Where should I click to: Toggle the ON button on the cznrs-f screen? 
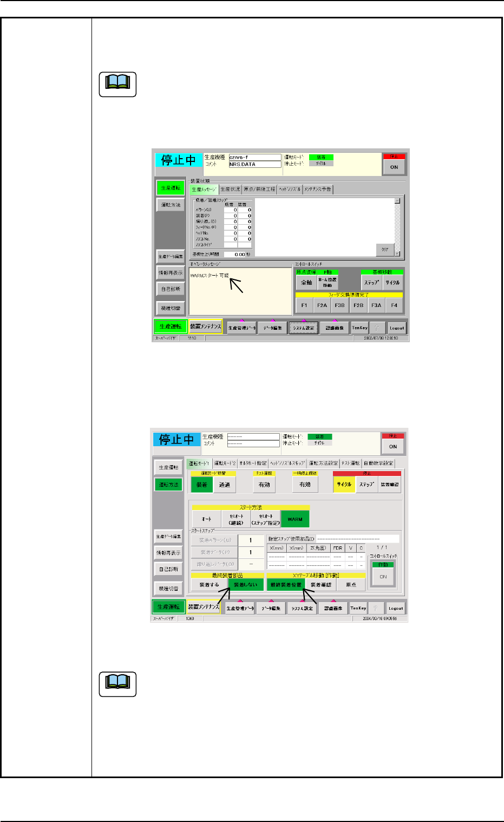click(x=394, y=167)
